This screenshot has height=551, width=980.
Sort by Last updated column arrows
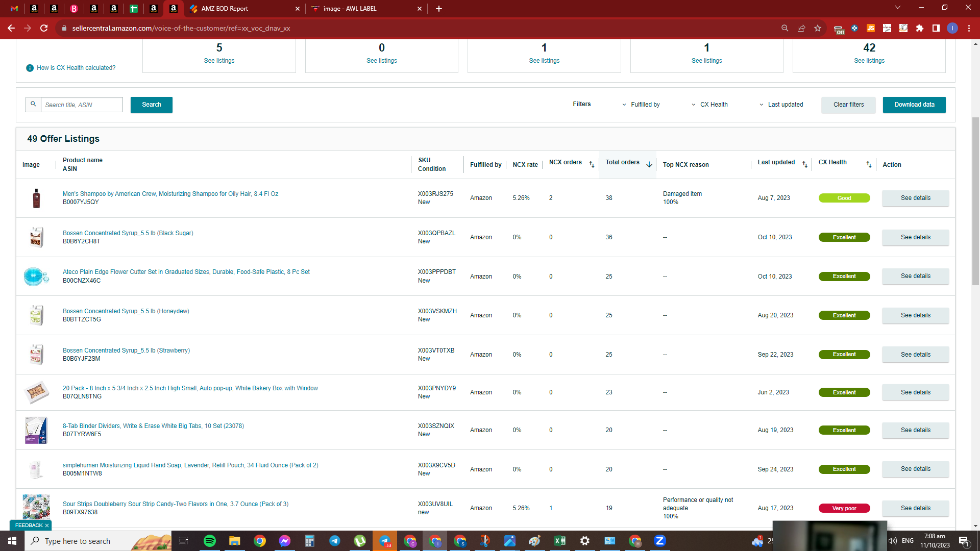pos(805,164)
